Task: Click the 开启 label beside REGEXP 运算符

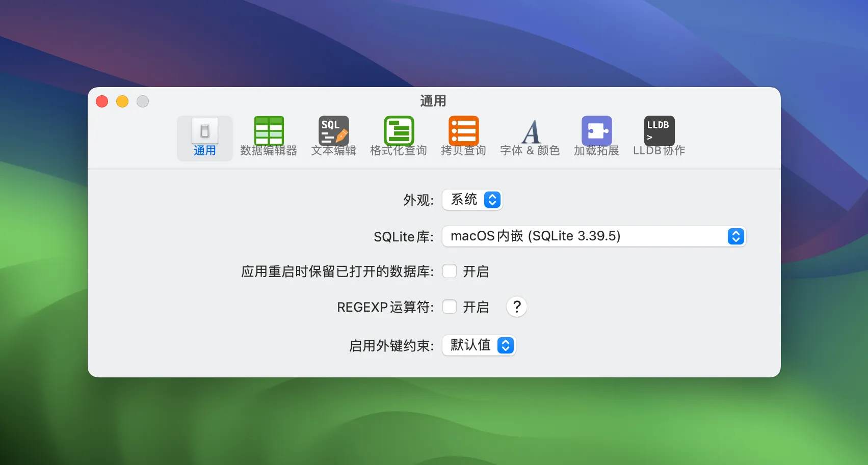Action: coord(476,307)
